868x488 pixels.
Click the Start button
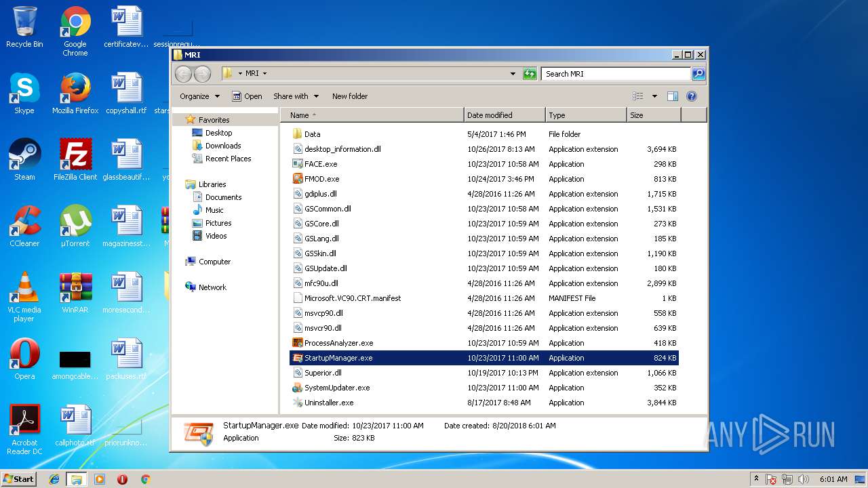point(19,479)
